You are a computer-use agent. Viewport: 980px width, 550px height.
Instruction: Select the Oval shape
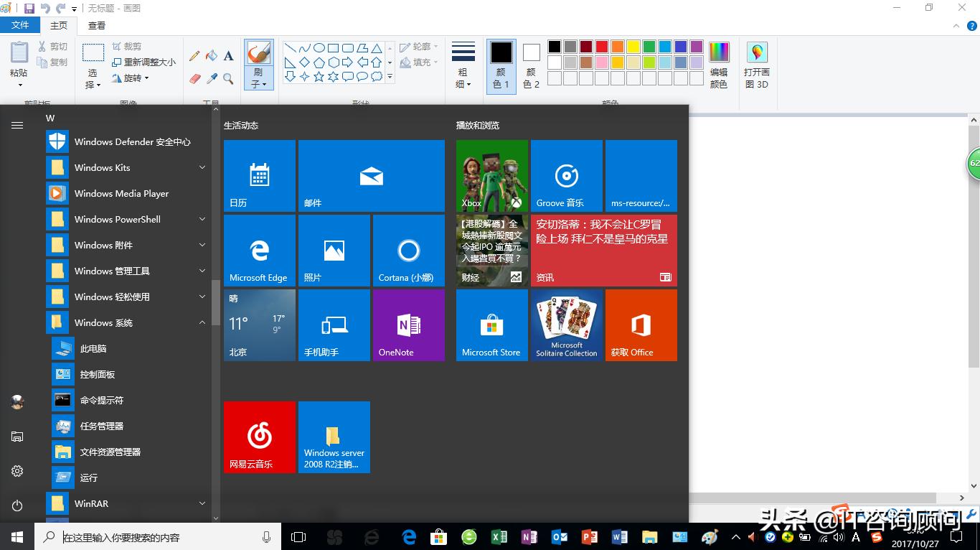click(319, 48)
